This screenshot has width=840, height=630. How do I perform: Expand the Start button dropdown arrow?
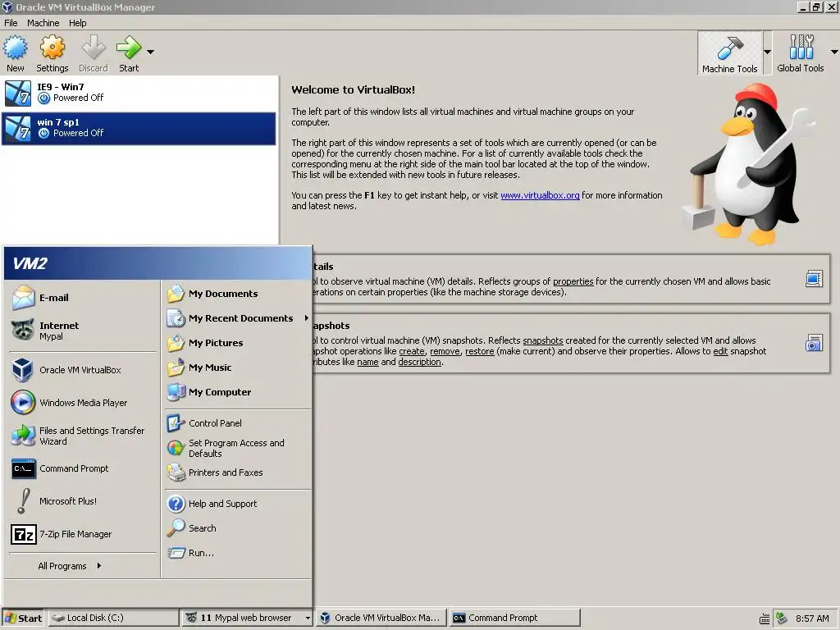(x=151, y=52)
